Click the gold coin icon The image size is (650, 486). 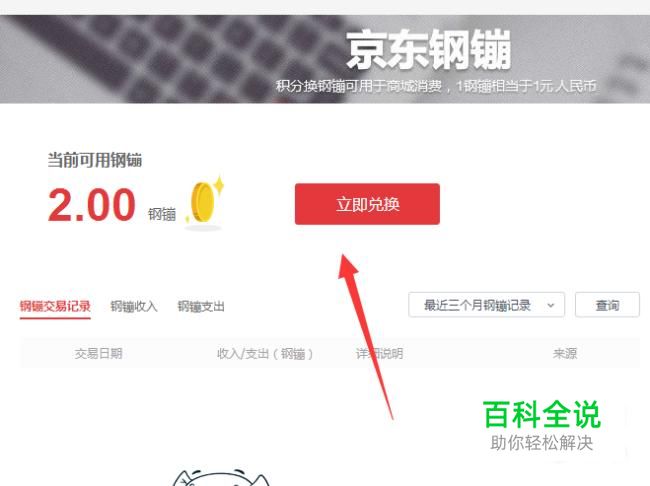204,202
